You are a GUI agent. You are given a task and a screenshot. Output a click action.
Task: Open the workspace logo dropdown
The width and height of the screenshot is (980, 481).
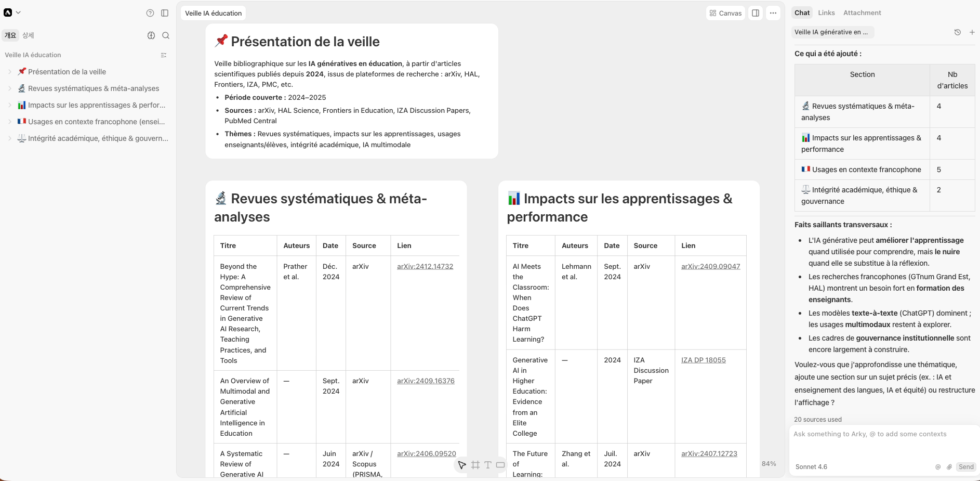(x=12, y=12)
